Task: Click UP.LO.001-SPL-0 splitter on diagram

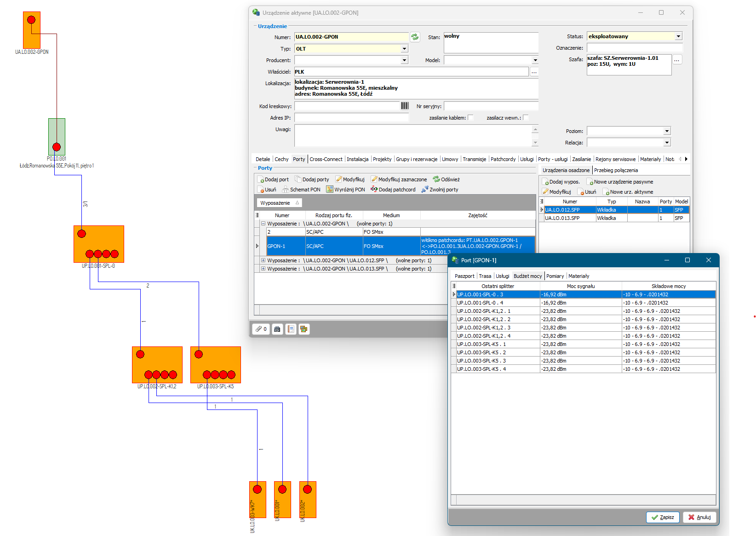Action: pos(99,244)
